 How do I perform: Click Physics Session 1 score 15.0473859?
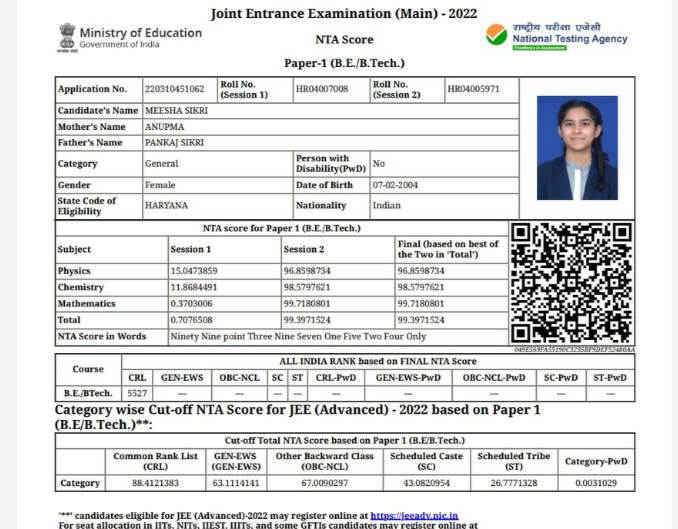tap(194, 271)
